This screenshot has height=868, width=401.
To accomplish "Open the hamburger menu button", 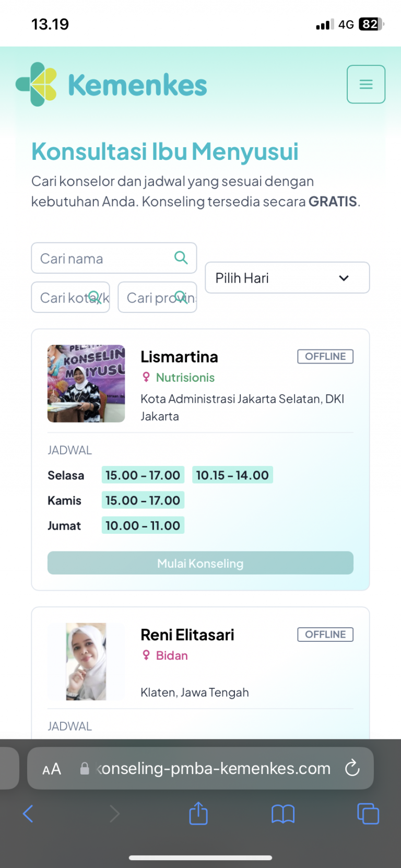I will click(x=366, y=84).
